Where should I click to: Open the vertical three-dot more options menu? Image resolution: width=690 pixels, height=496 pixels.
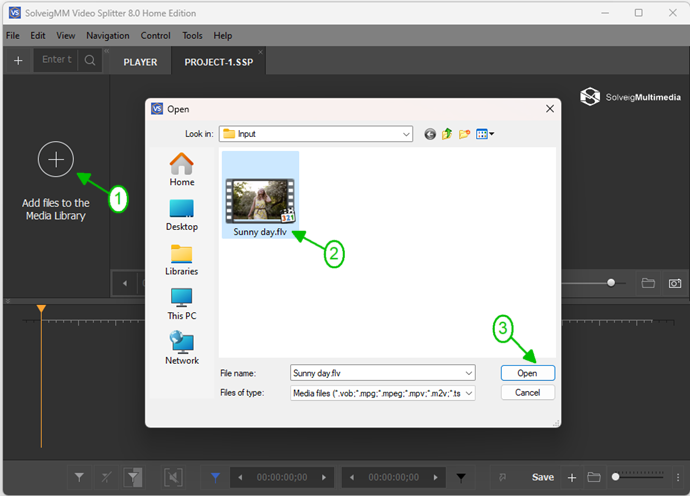[x=678, y=477]
